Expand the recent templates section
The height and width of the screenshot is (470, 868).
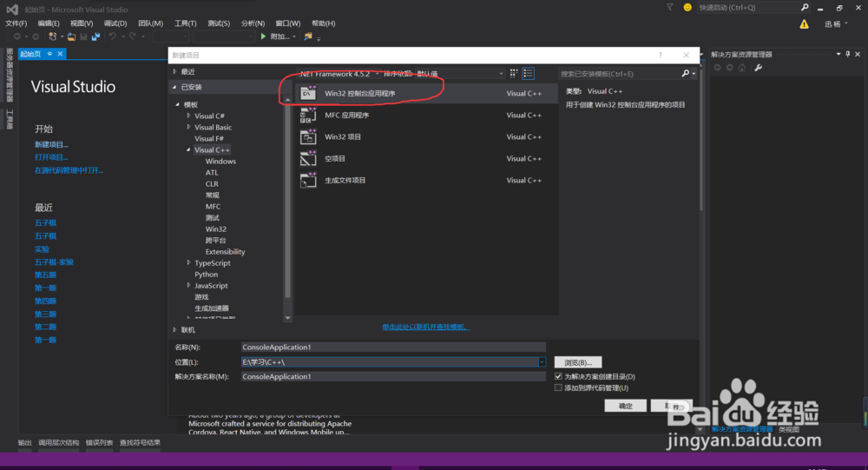[175, 71]
